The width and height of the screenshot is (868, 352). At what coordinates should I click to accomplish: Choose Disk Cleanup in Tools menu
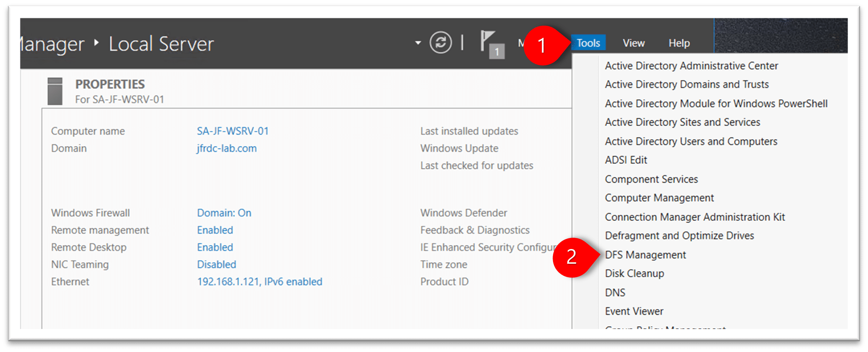(x=634, y=274)
